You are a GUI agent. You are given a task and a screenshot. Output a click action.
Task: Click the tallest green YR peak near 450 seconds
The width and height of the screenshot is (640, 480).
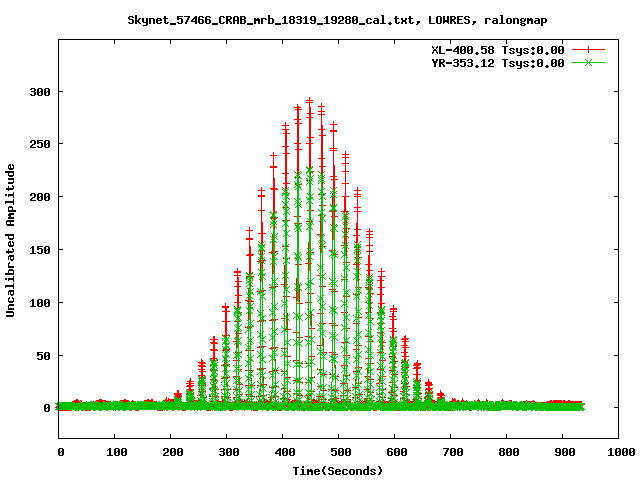click(x=310, y=170)
